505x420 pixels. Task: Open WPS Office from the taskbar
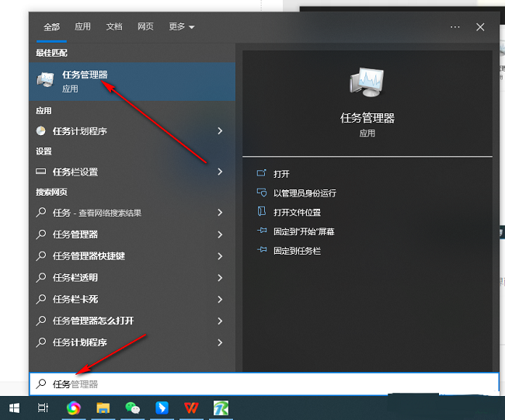191,408
